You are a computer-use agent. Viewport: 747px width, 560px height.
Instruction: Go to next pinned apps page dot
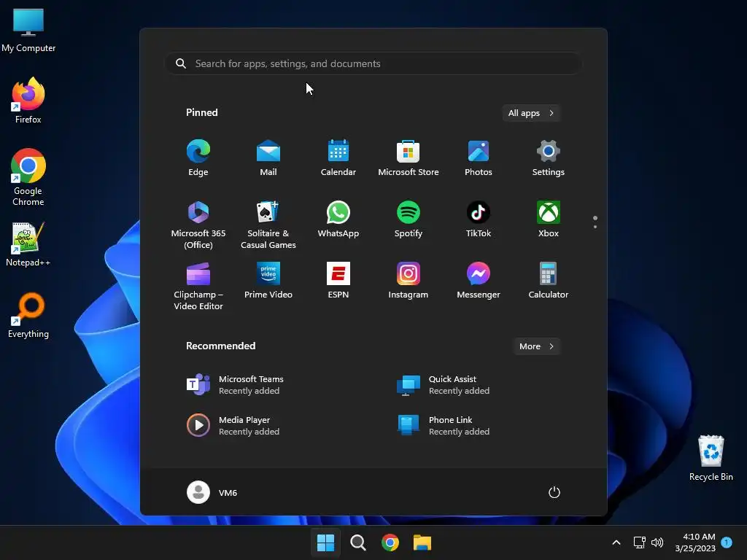pos(595,227)
